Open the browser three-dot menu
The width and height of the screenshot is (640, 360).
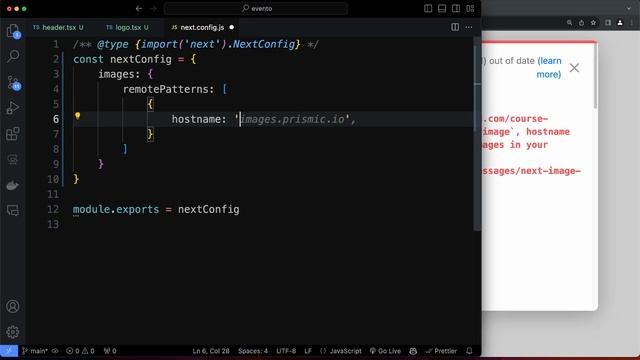pos(632,23)
